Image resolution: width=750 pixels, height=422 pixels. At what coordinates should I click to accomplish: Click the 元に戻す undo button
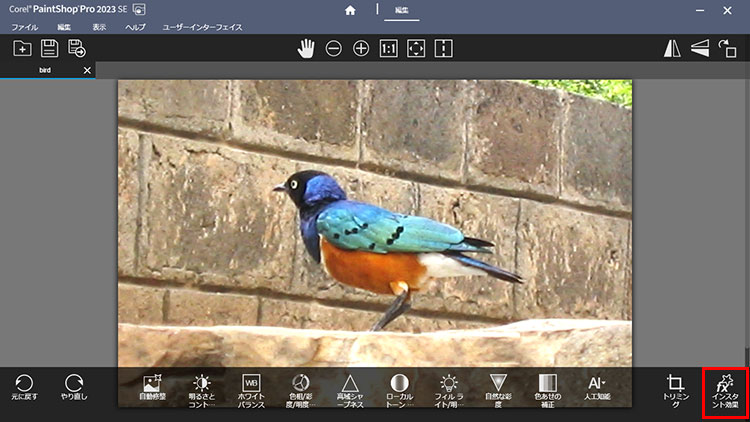(x=25, y=388)
